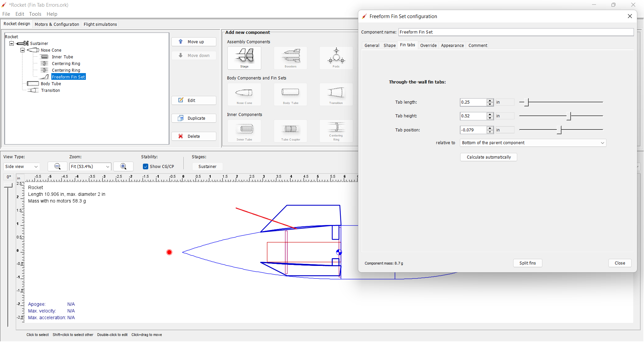The image size is (644, 342).
Task: Switch to the Flight simulations tab
Action: point(100,24)
